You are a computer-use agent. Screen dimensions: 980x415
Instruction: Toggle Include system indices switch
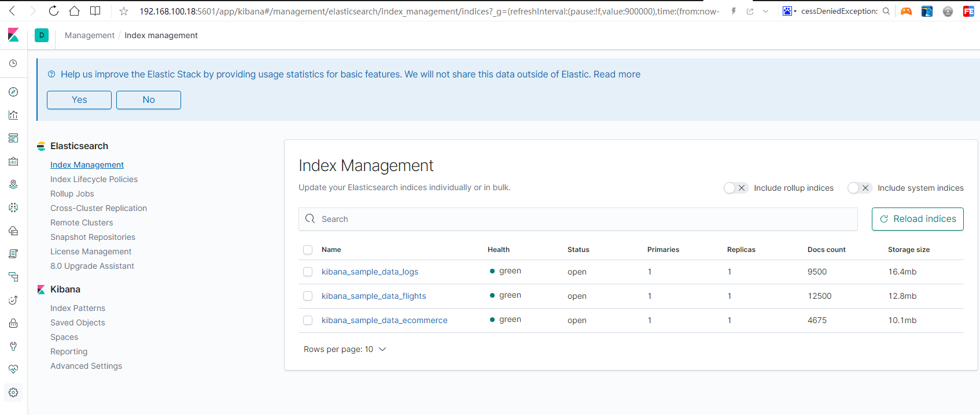pyautogui.click(x=860, y=188)
